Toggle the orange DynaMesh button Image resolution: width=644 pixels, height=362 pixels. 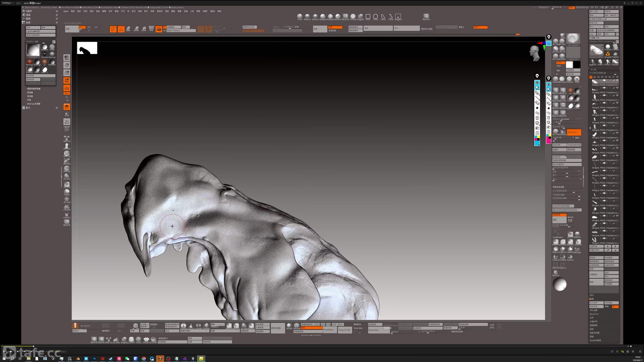[574, 132]
